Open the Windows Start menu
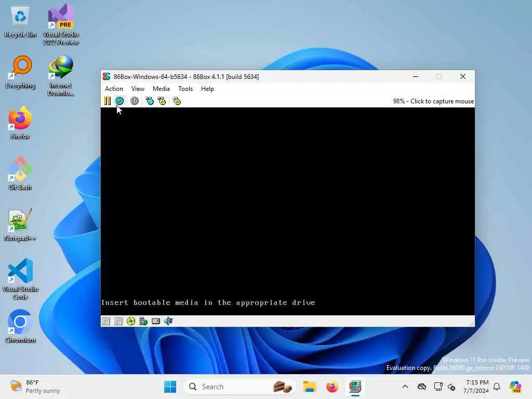This screenshot has width=532, height=399. click(x=170, y=387)
